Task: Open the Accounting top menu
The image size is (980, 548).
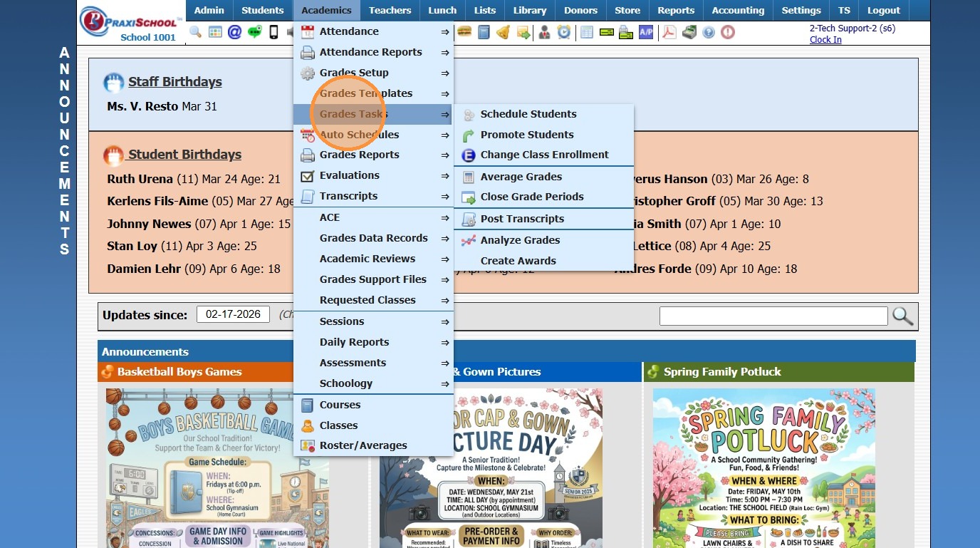Action: (738, 10)
